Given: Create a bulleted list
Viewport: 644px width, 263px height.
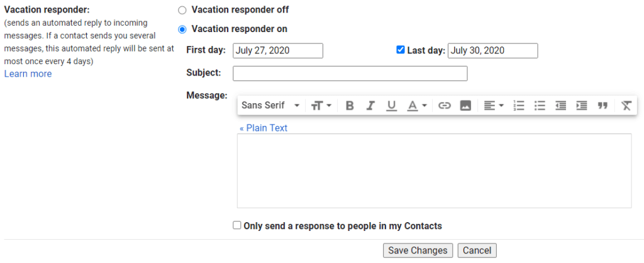Looking at the screenshot, I should [x=540, y=106].
